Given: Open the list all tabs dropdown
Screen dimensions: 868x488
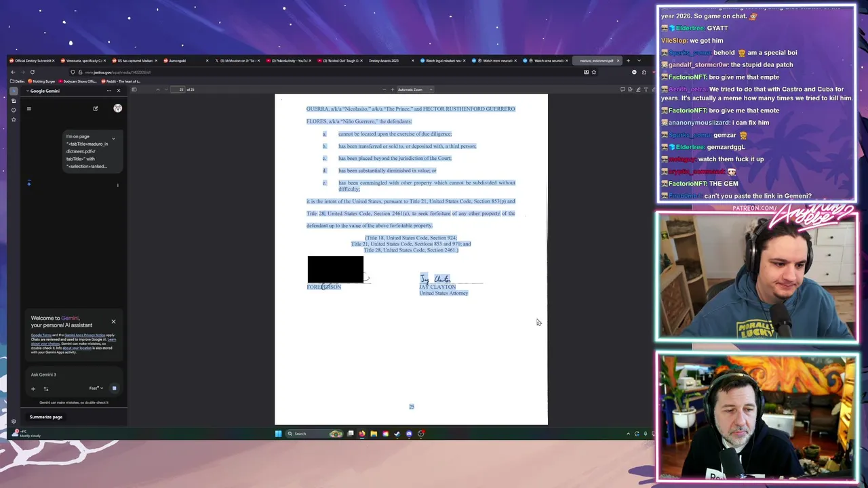Looking at the screenshot, I should pos(639,60).
